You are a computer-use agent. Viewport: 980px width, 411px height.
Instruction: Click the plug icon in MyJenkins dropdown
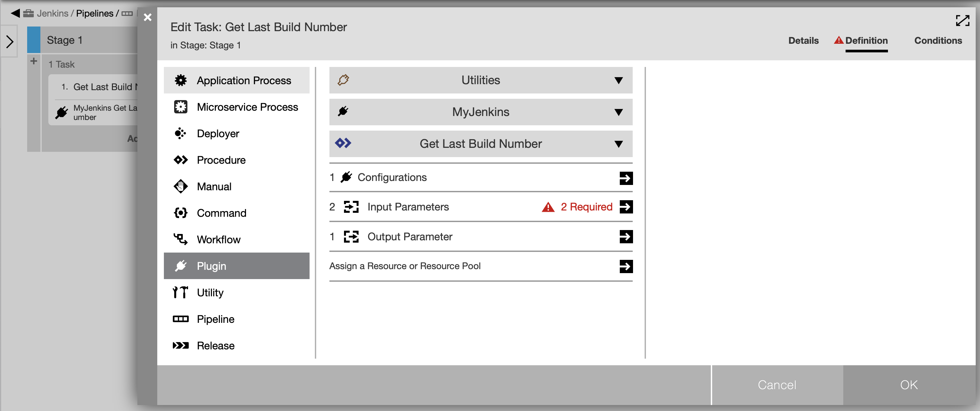pyautogui.click(x=343, y=112)
